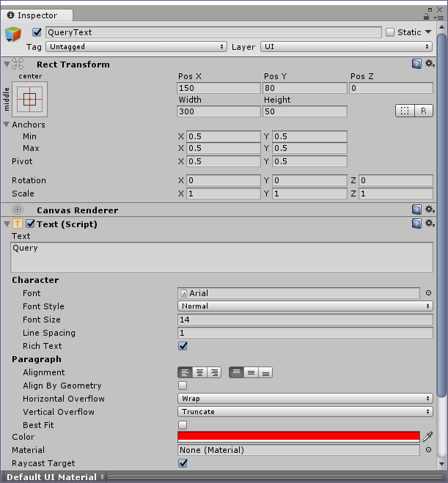448x483 pixels.
Task: Open Canvas Renderer gear settings menu
Action: [x=430, y=210]
